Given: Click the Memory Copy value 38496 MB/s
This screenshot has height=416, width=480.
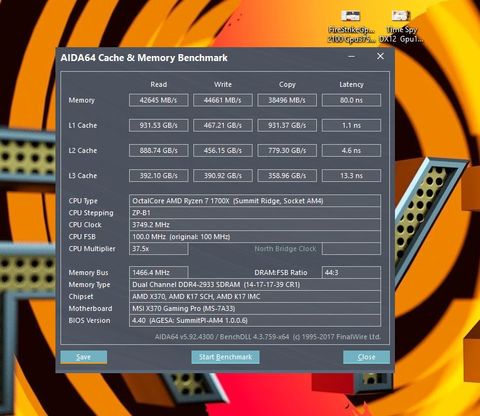Looking at the screenshot, I should 287,100.
